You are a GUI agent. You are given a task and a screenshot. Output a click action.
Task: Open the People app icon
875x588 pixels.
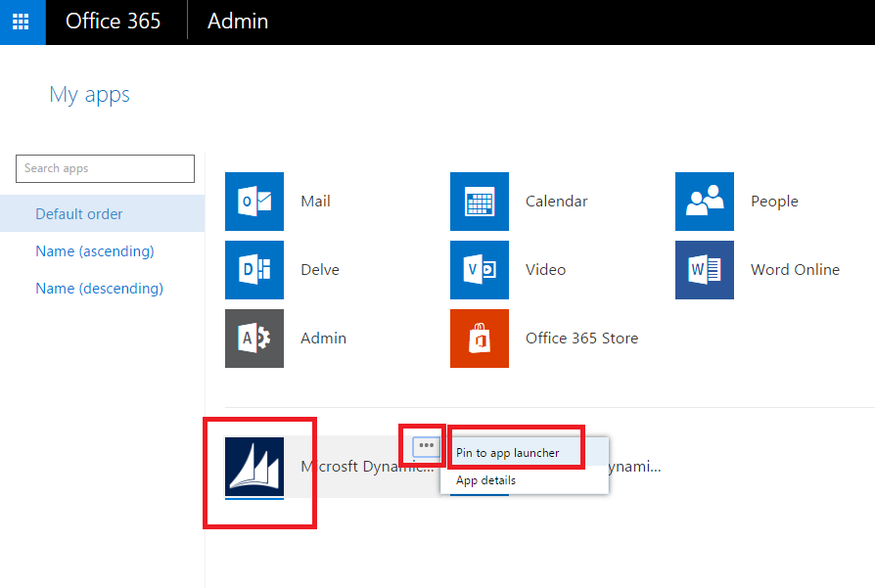[x=705, y=202]
